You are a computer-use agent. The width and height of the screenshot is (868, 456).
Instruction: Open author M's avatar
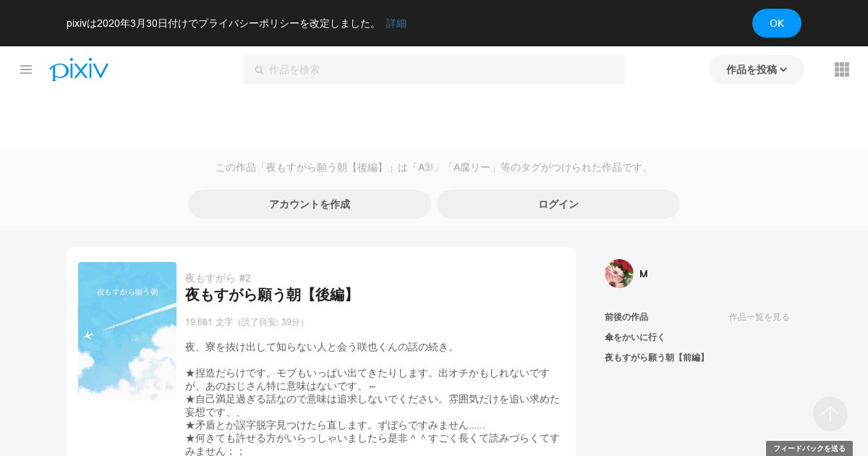click(x=619, y=274)
